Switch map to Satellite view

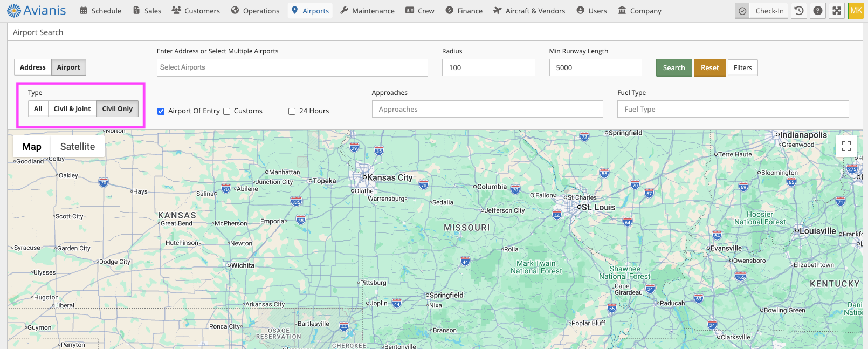coord(77,147)
